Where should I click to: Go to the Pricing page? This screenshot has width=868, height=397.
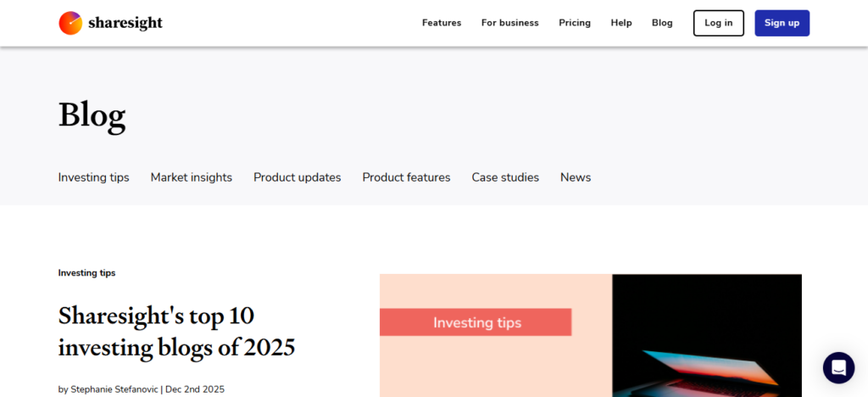click(x=575, y=23)
